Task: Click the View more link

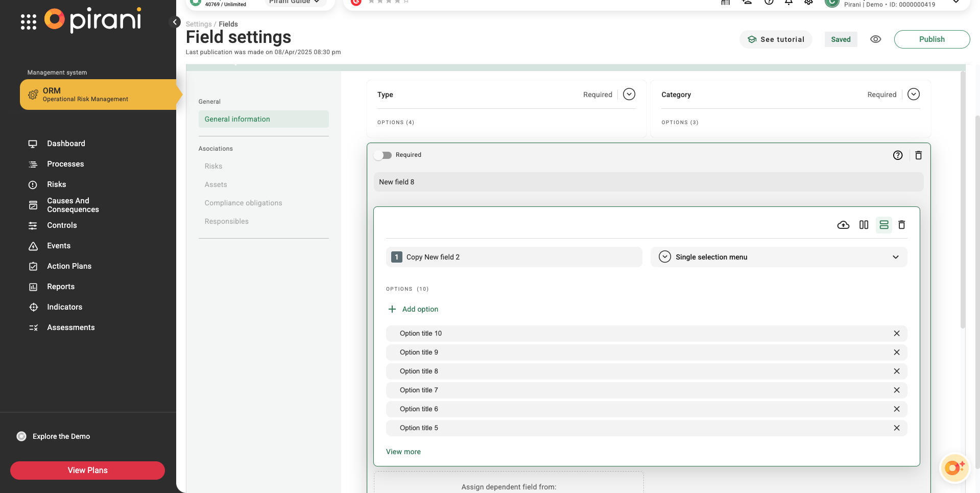Action: (403, 452)
